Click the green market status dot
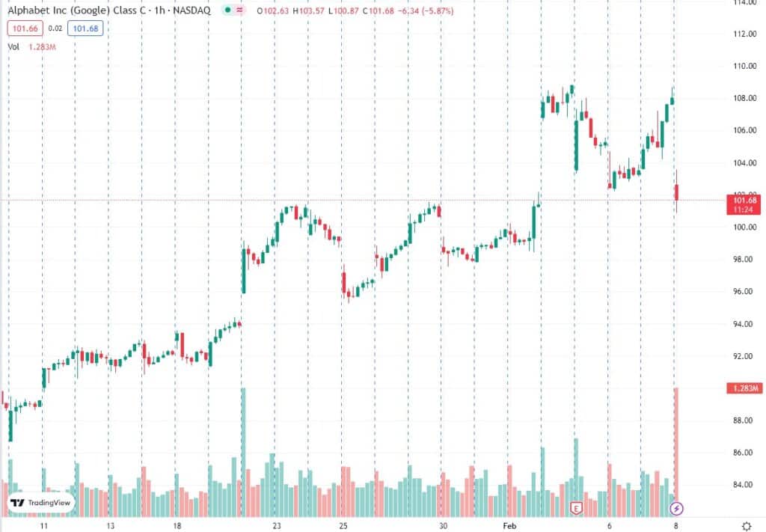The image size is (766, 532). click(x=226, y=12)
